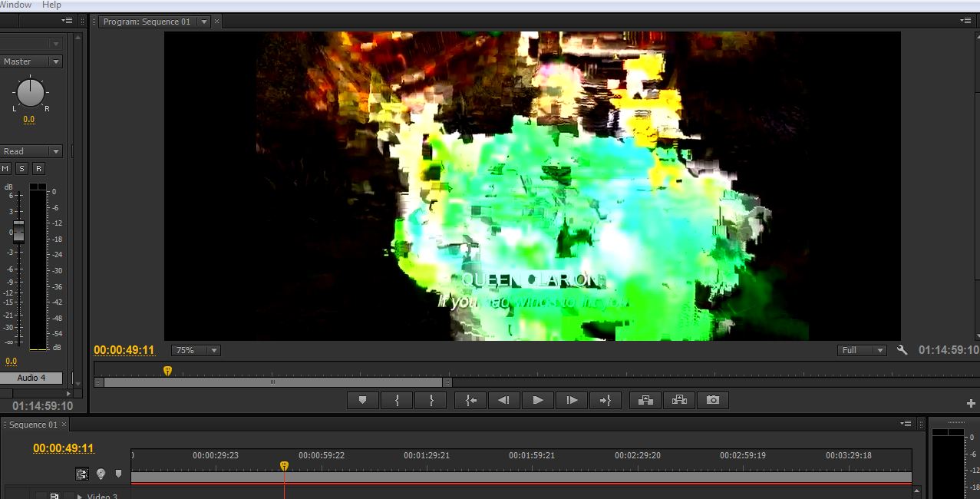Image resolution: width=980 pixels, height=499 pixels.
Task: Open the Read automation mode dropdown
Action: (31, 151)
